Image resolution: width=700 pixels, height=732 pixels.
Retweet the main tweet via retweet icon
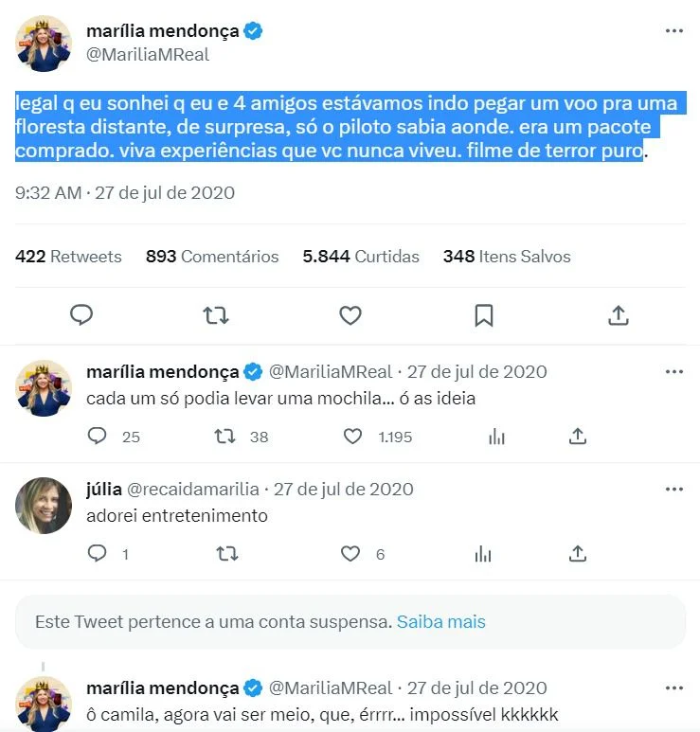216,315
